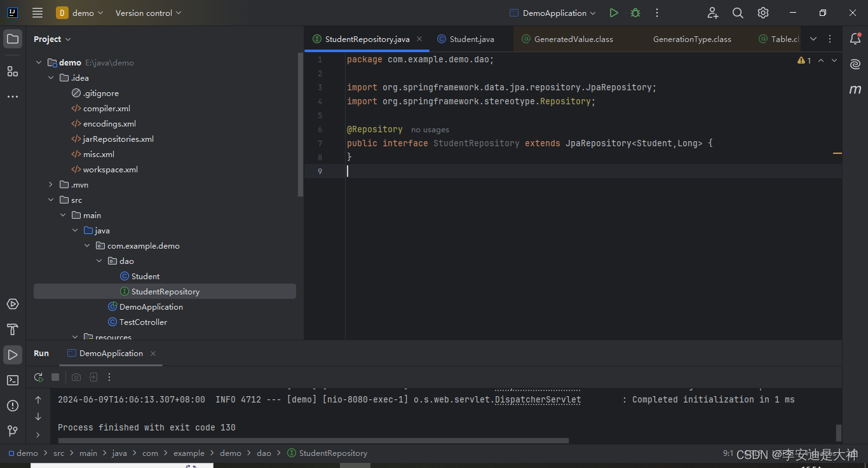Open the Build hammer tool window
The height and width of the screenshot is (468, 868).
click(13, 329)
